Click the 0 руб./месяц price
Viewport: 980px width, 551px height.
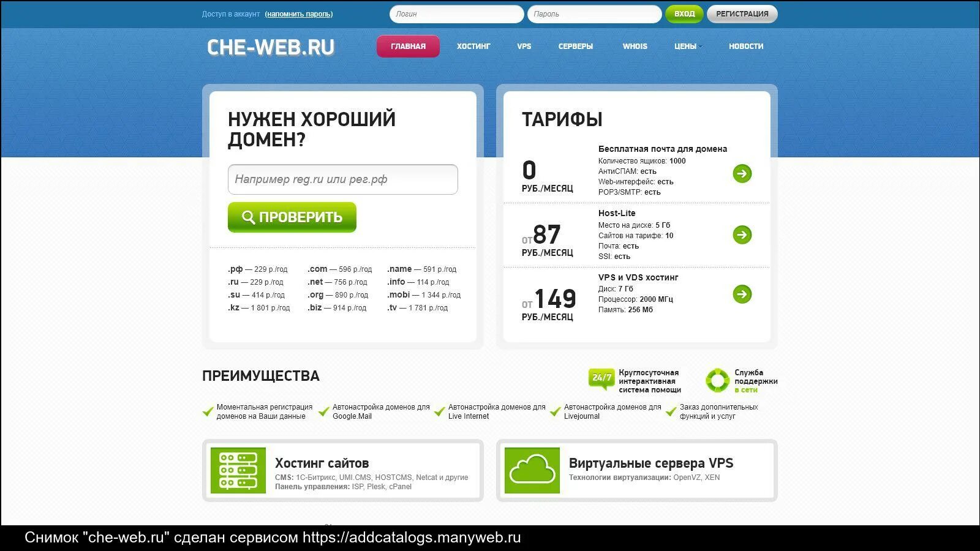click(x=548, y=176)
